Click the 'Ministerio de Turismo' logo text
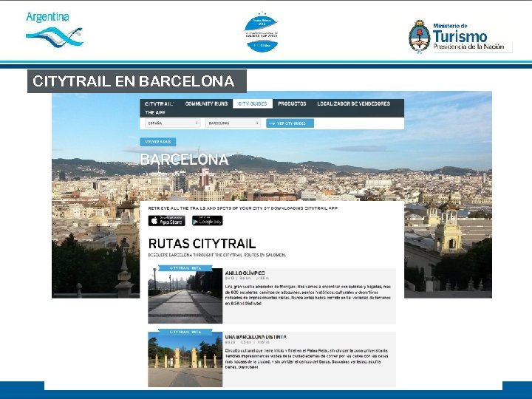Viewport: 532px width, 399px height. click(x=469, y=37)
